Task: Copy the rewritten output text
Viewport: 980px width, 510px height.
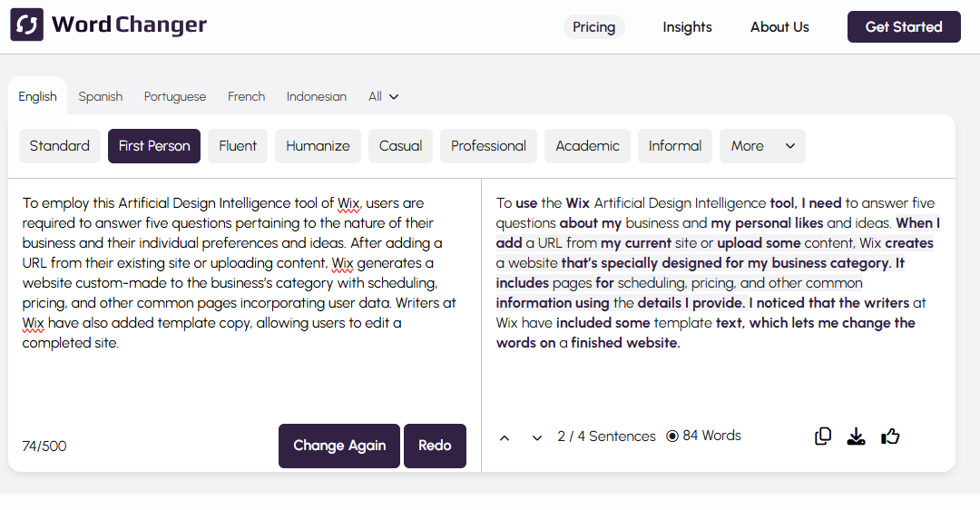Action: (x=823, y=436)
